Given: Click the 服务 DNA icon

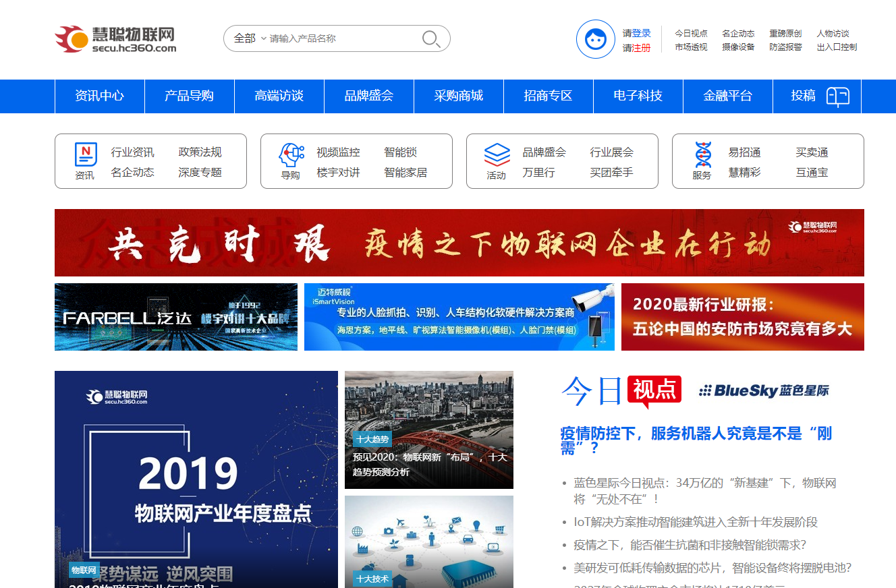Looking at the screenshot, I should (702, 155).
